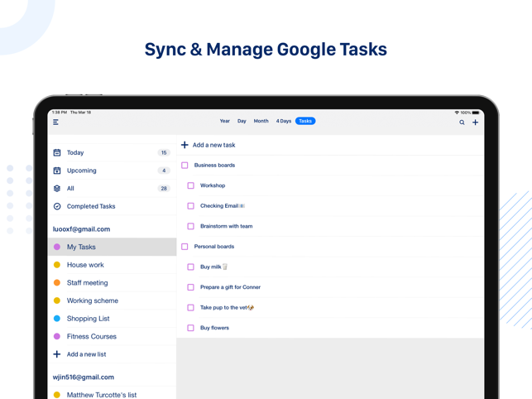Open the Buy flowers task title
This screenshot has height=399, width=532.
(214, 328)
